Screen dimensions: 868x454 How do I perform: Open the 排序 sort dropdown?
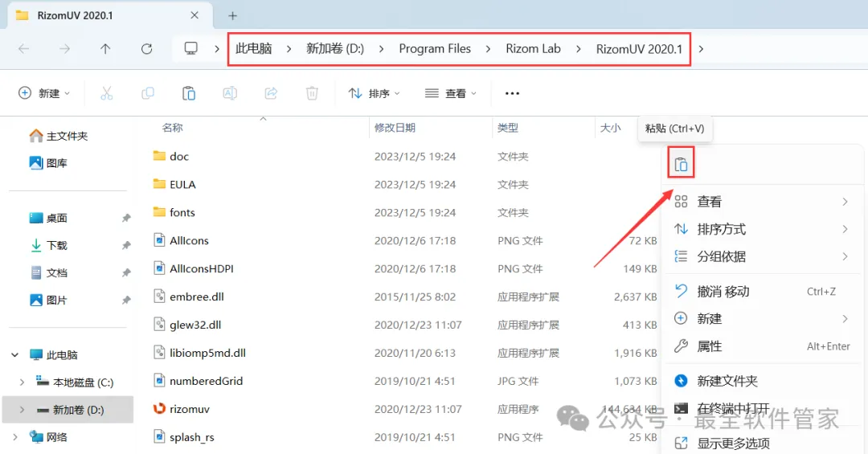(374, 93)
